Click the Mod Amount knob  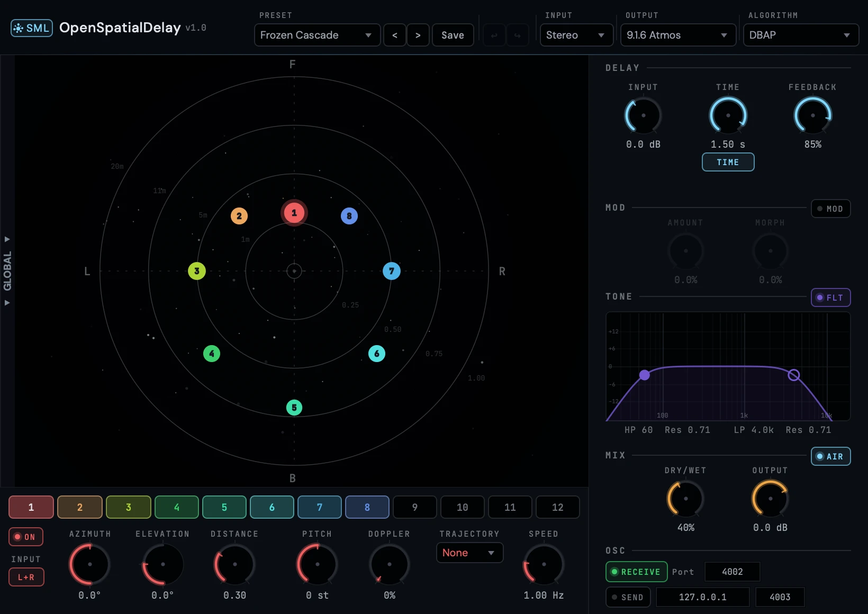tap(686, 251)
